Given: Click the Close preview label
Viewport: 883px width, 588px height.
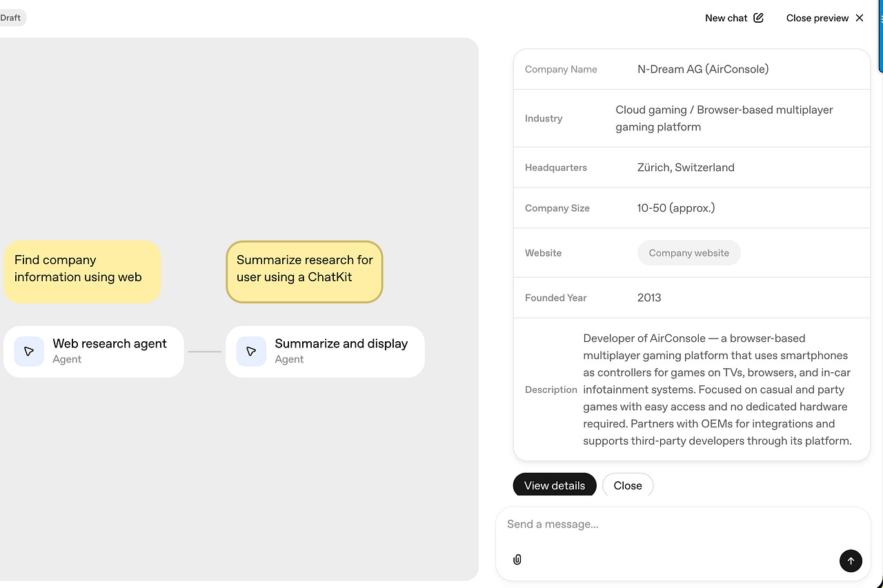Looking at the screenshot, I should 817,18.
